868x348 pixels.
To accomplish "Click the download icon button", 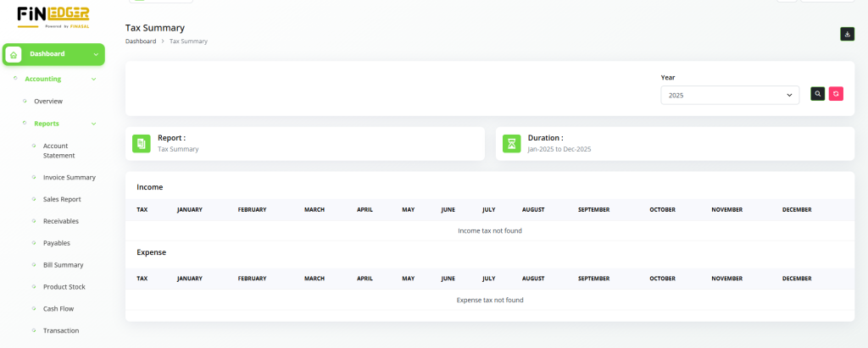I will pyautogui.click(x=847, y=34).
